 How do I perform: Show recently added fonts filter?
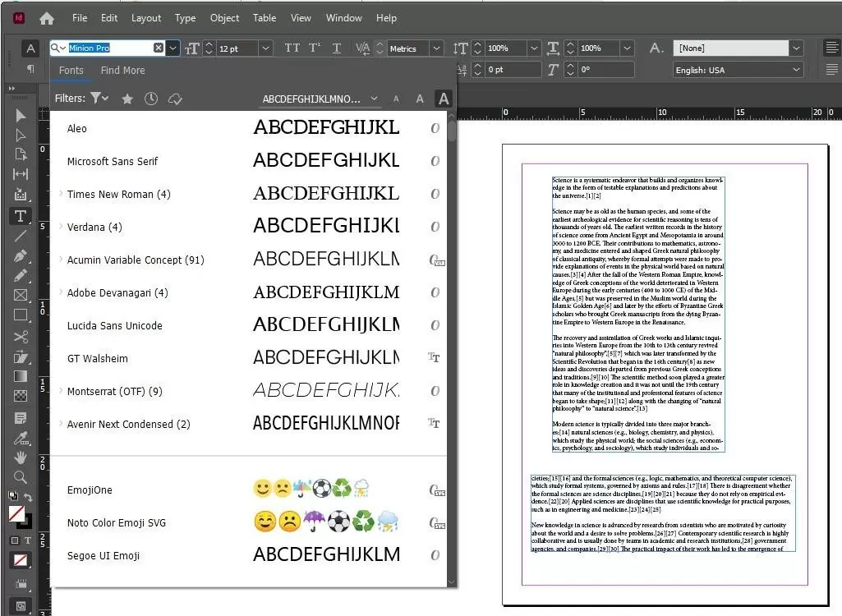pyautogui.click(x=151, y=99)
